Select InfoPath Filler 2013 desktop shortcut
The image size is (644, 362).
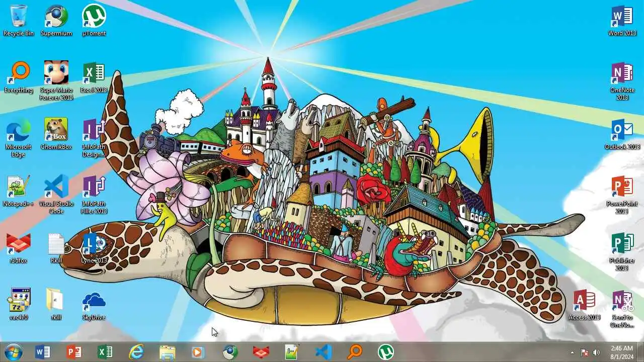pyautogui.click(x=94, y=194)
